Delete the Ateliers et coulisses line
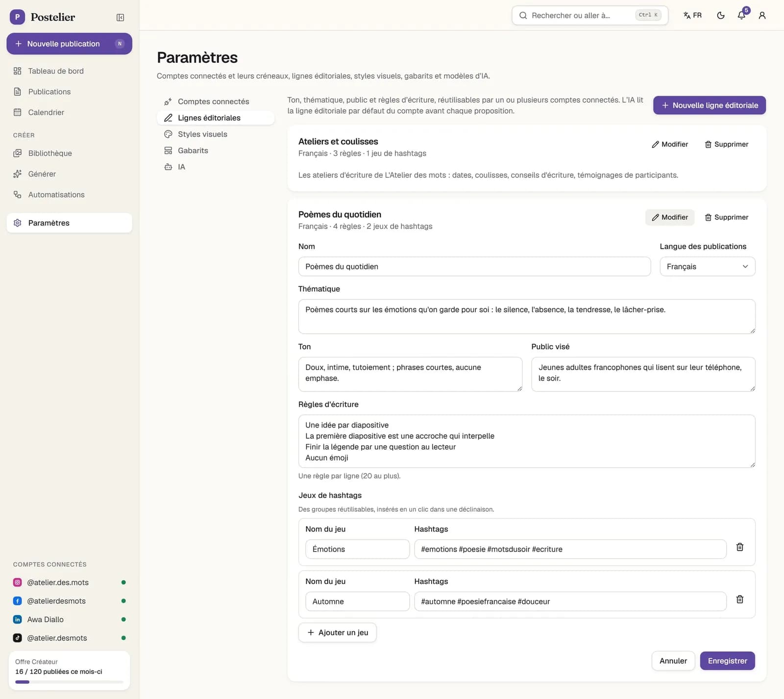 click(727, 144)
